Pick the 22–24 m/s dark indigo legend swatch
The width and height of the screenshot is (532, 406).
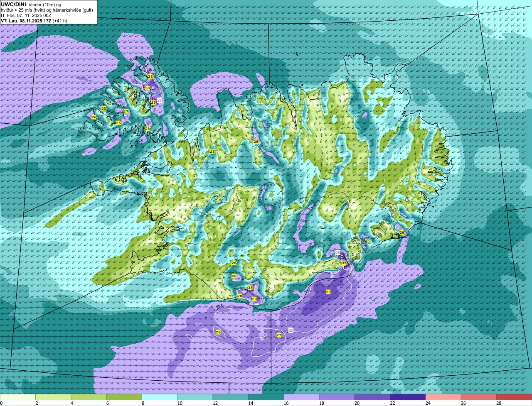tap(408, 397)
